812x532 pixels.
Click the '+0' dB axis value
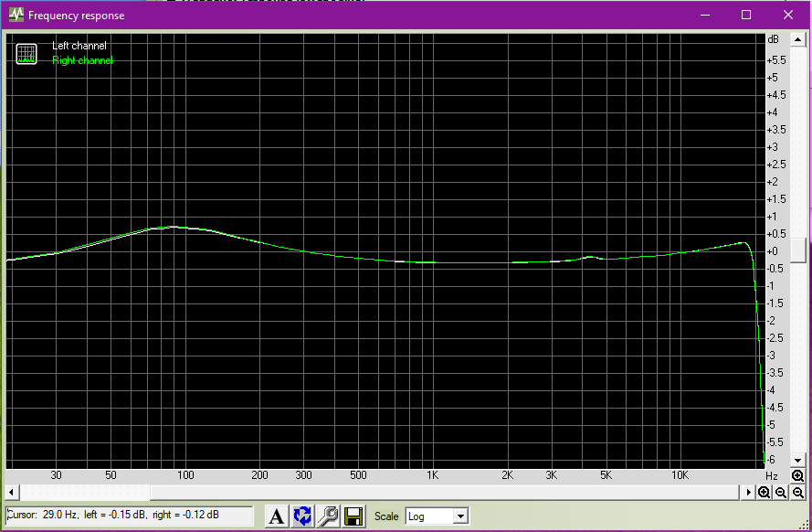773,251
